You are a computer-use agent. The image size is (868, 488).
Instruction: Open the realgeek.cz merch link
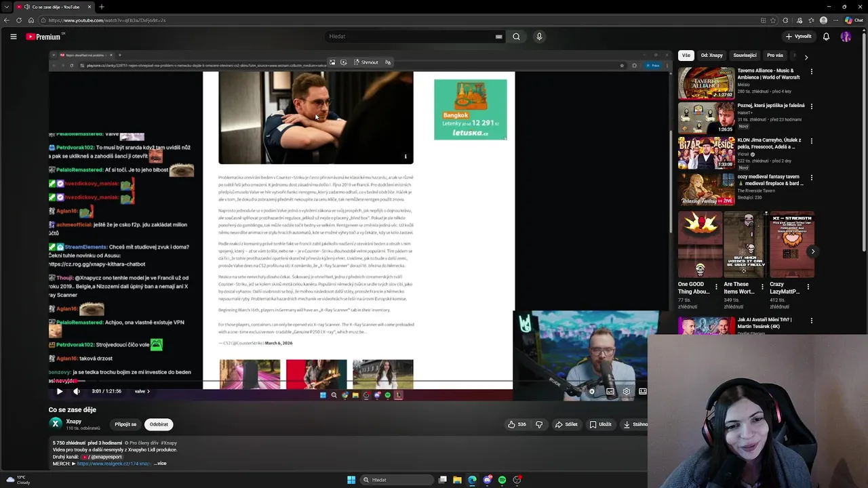(x=114, y=464)
